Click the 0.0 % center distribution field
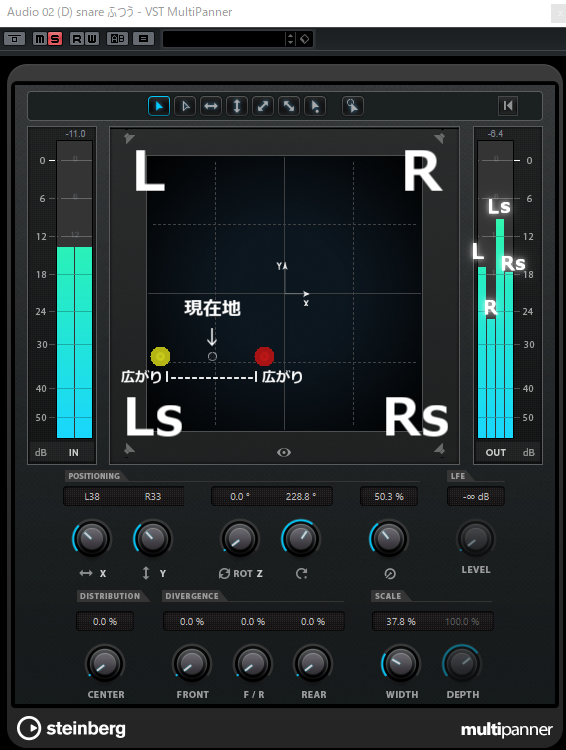566x750 pixels. pos(105,621)
